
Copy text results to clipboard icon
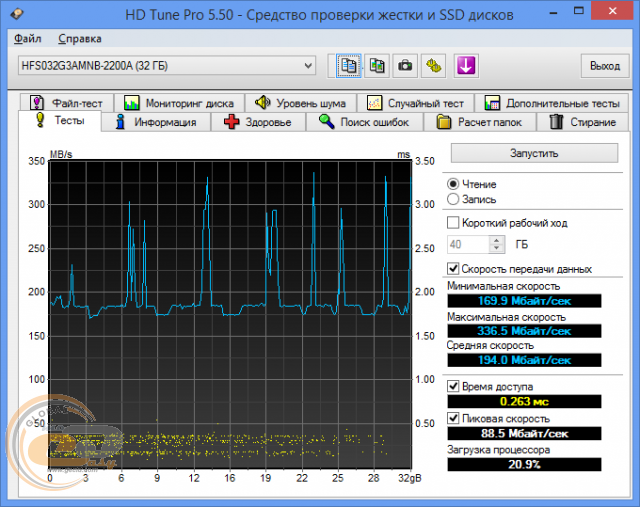[x=348, y=65]
